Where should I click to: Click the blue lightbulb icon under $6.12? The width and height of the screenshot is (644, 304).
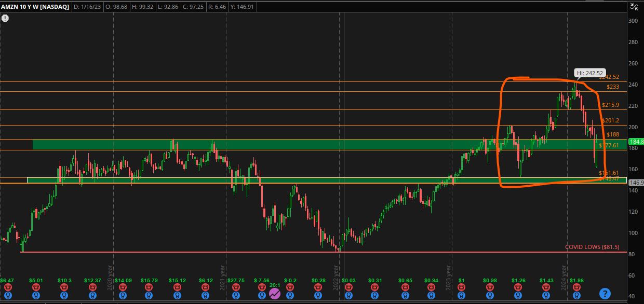206,295
